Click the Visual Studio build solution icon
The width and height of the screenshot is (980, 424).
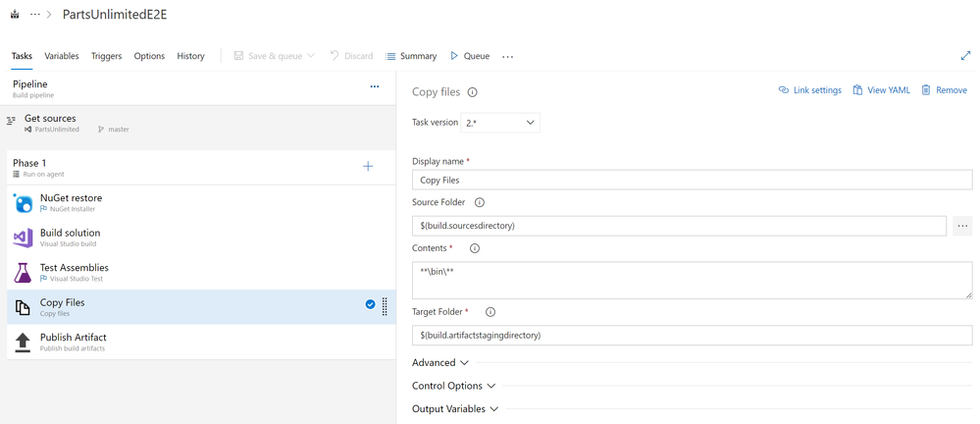23,238
